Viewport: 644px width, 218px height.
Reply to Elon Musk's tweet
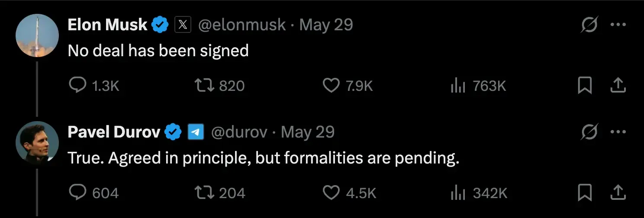point(78,86)
